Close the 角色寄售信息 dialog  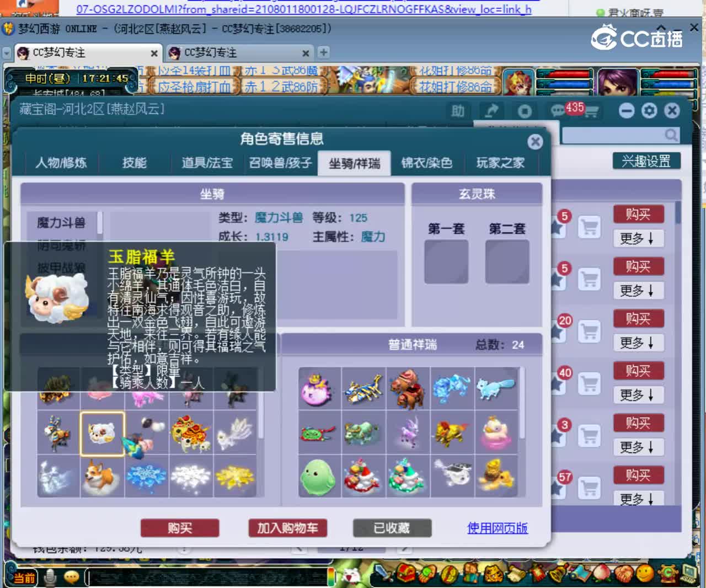(535, 142)
